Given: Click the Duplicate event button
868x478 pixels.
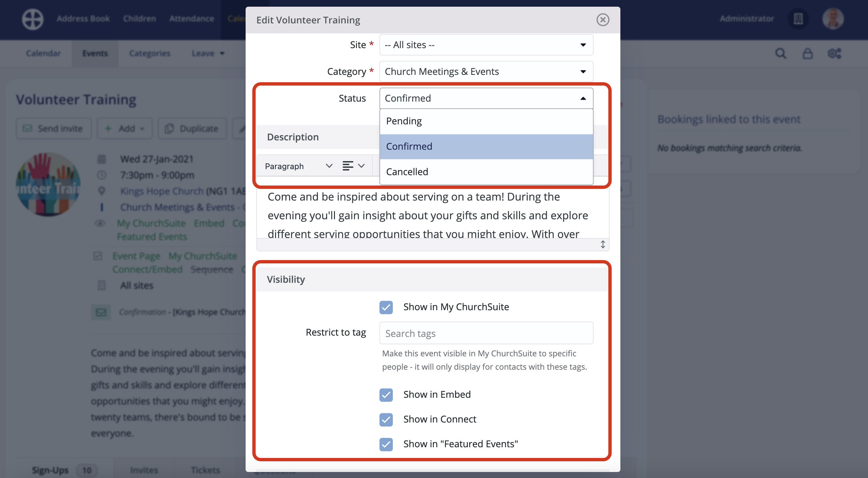Looking at the screenshot, I should click(192, 128).
